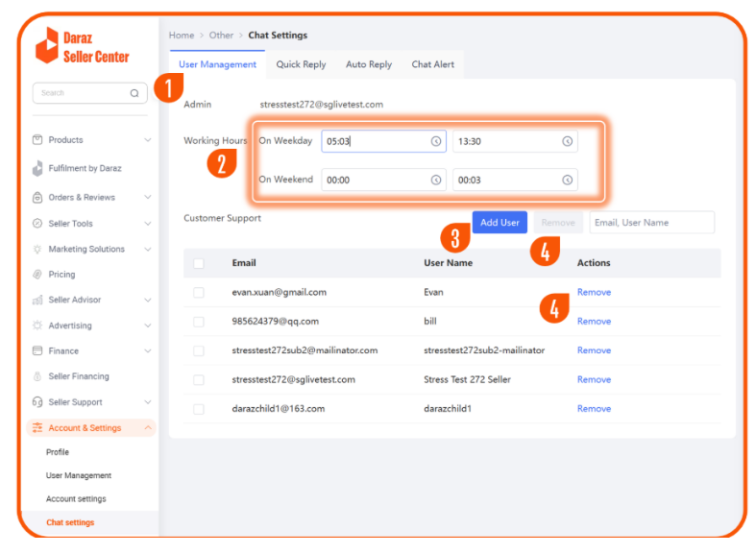The image size is (756, 554).
Task: Click clock icon in weekday start time field
Action: point(436,141)
